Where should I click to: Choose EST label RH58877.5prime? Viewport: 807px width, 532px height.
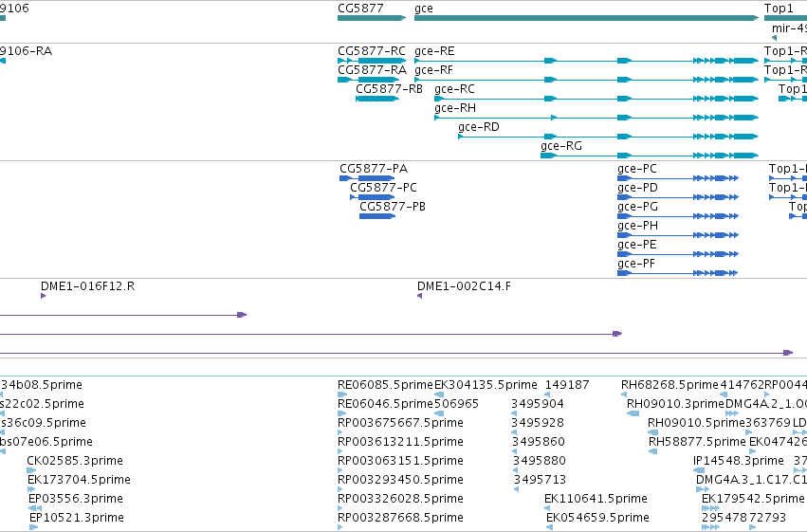coord(697,442)
